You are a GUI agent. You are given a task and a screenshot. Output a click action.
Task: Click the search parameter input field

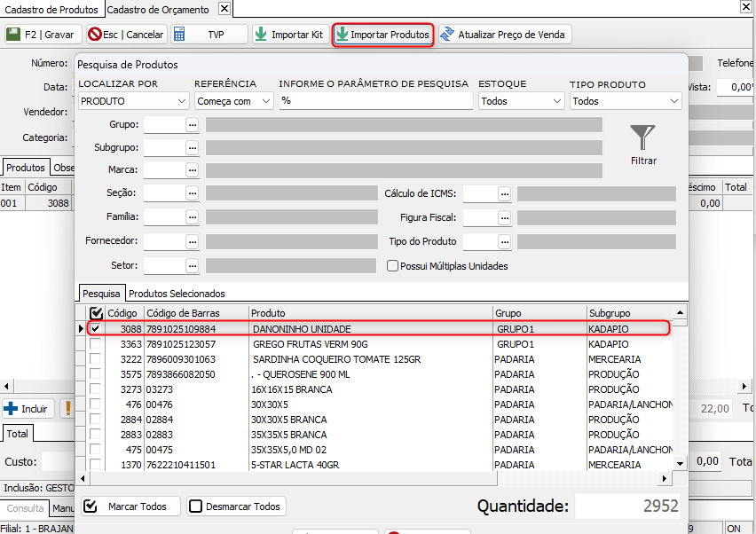tap(375, 101)
